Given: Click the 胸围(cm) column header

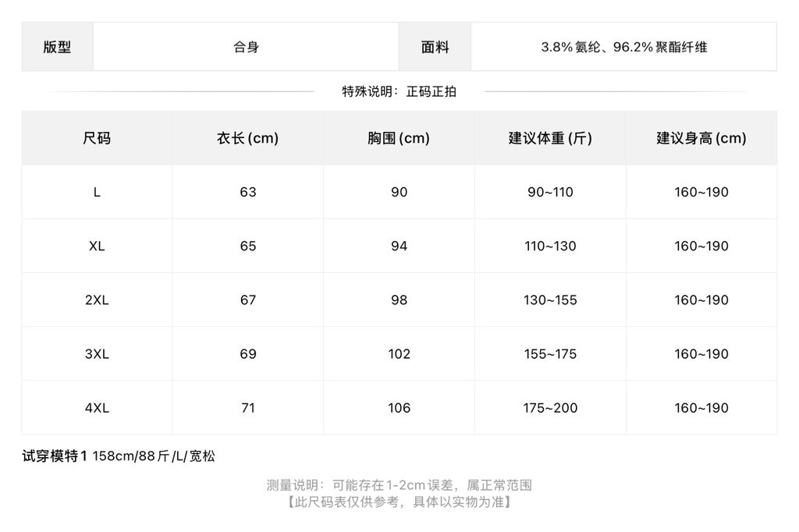Looking at the screenshot, I should 399,138.
